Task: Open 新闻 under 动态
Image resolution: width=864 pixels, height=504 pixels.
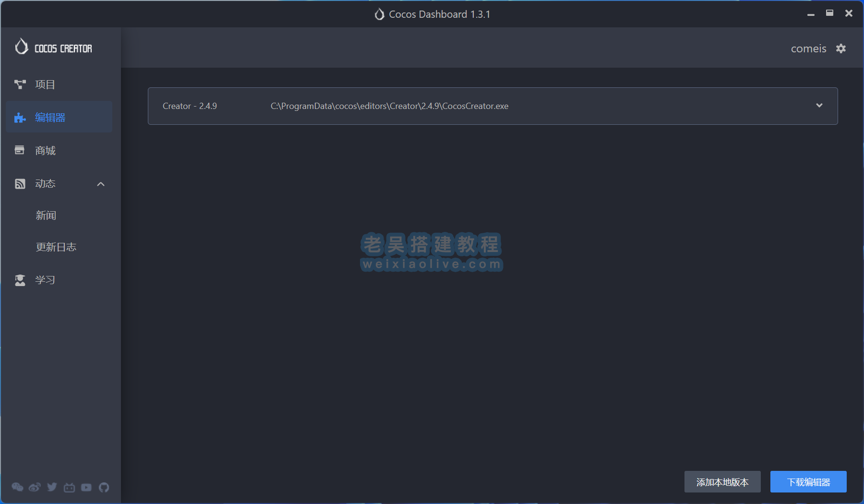Action: tap(46, 216)
